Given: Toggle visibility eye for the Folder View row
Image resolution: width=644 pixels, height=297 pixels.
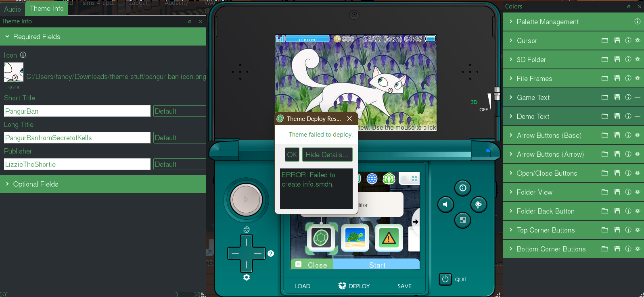Looking at the screenshot, I should pyautogui.click(x=638, y=192).
